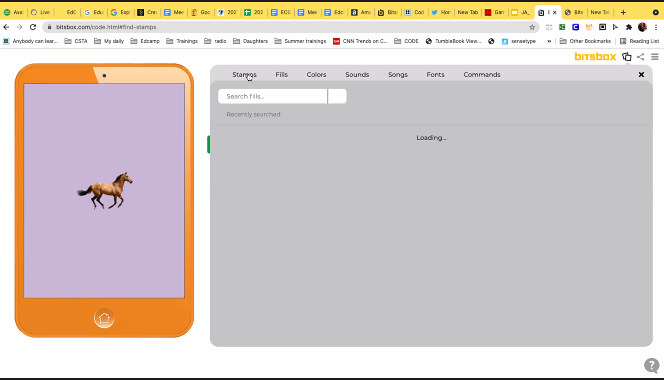Open the Summer trainings bookmarks folder
This screenshot has width=664, height=380.
[300, 41]
